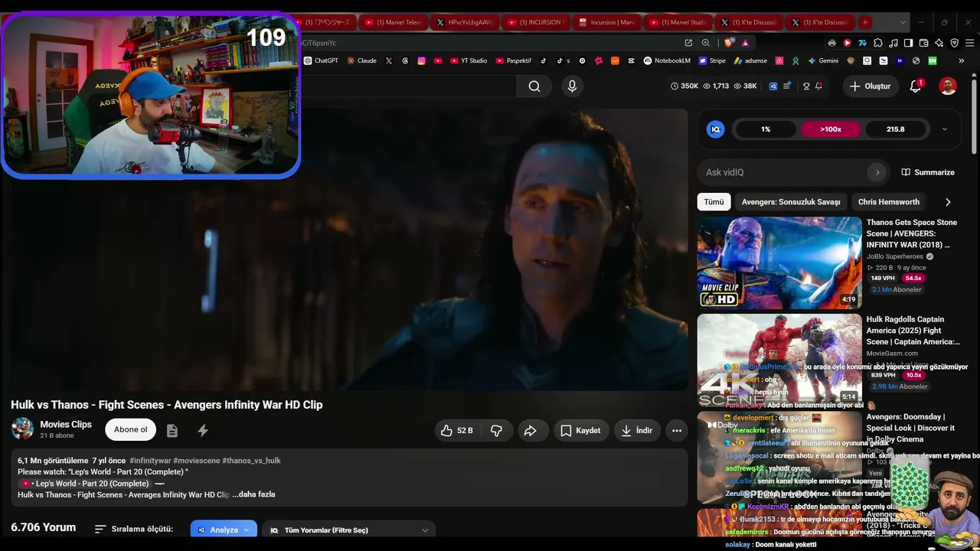Viewport: 980px width, 551px height.
Task: Open the adsense bookmark
Action: click(x=750, y=60)
